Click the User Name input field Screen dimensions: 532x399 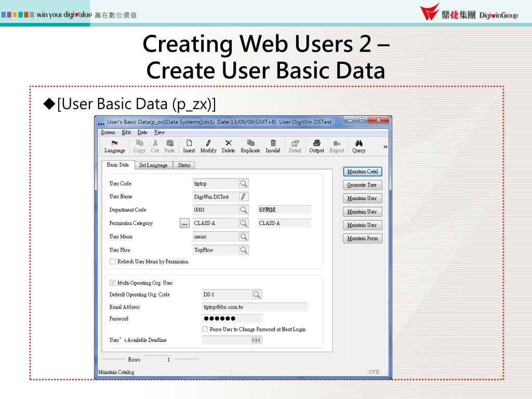pos(216,197)
